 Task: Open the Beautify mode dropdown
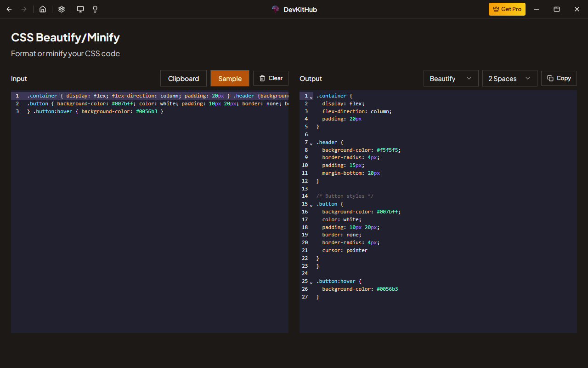click(x=451, y=79)
